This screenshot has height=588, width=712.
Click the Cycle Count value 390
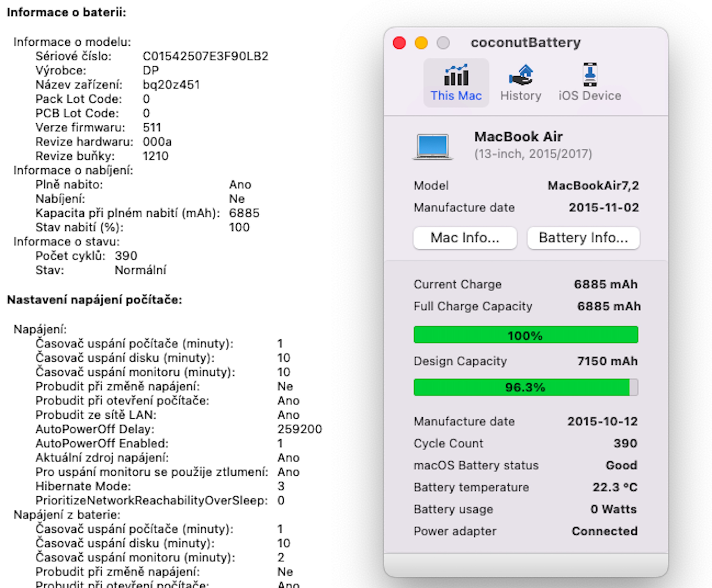coord(625,443)
